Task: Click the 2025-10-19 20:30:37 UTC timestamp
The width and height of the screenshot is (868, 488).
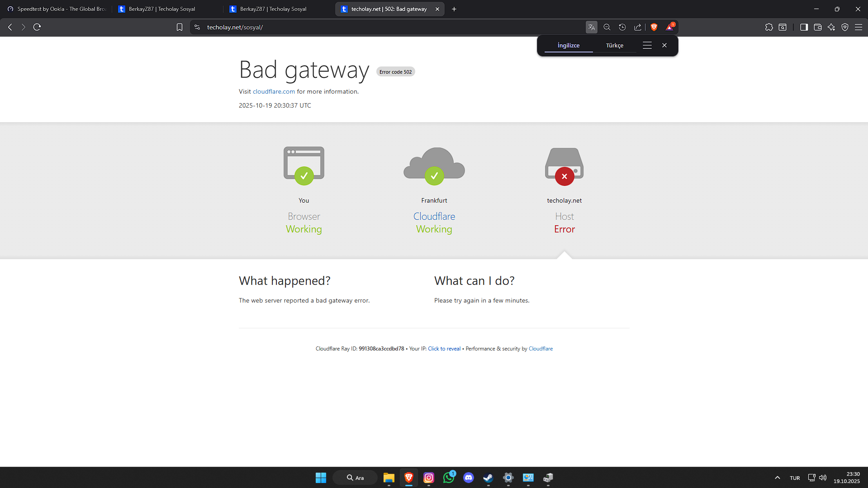Action: click(275, 105)
